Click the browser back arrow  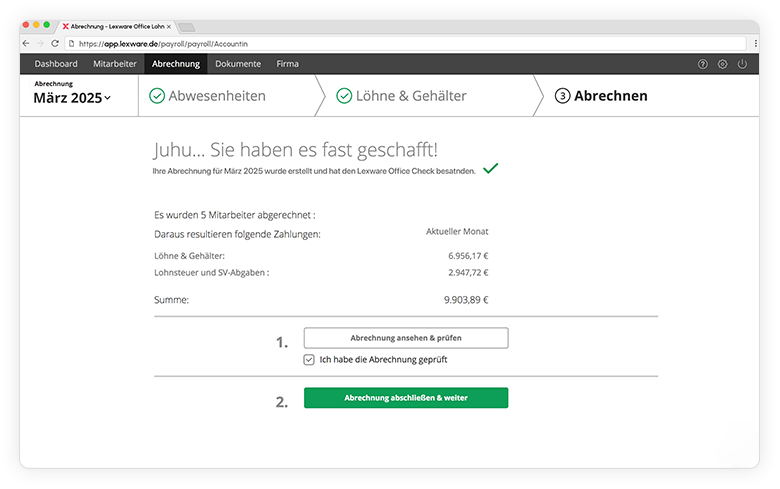(x=26, y=44)
